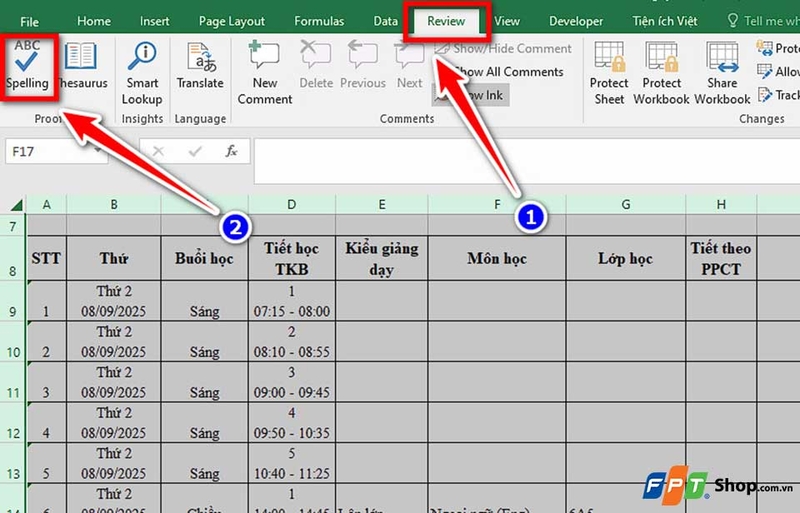Select column G header

point(626,205)
